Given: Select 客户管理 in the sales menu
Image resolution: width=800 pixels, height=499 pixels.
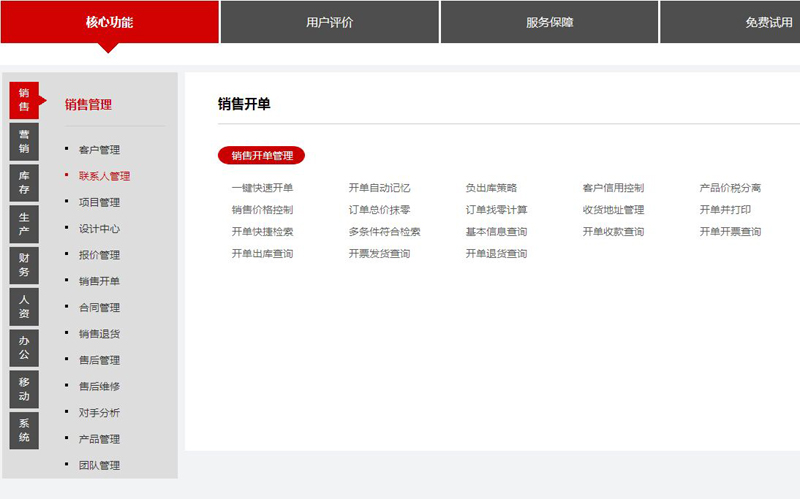Looking at the screenshot, I should (x=99, y=150).
